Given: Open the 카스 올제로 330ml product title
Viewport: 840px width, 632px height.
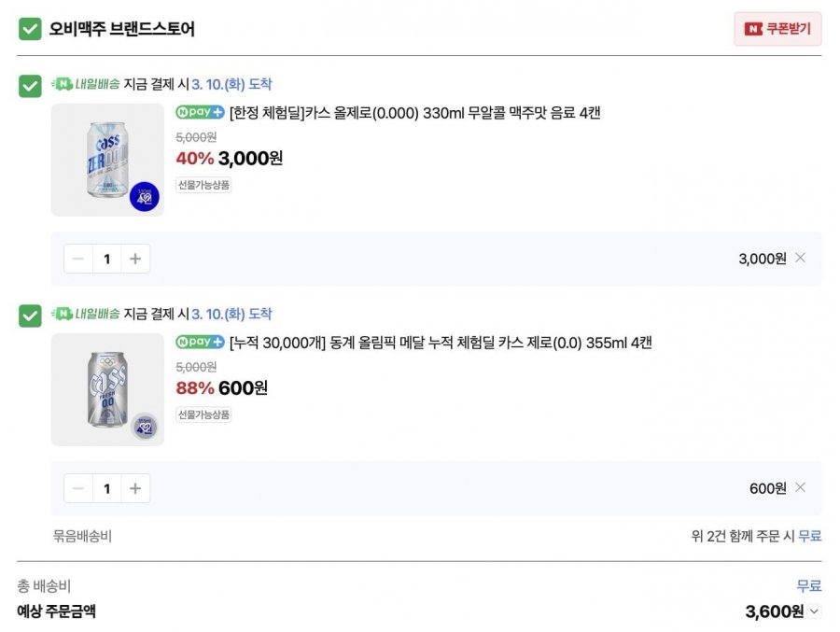Looking at the screenshot, I should pos(414,113).
